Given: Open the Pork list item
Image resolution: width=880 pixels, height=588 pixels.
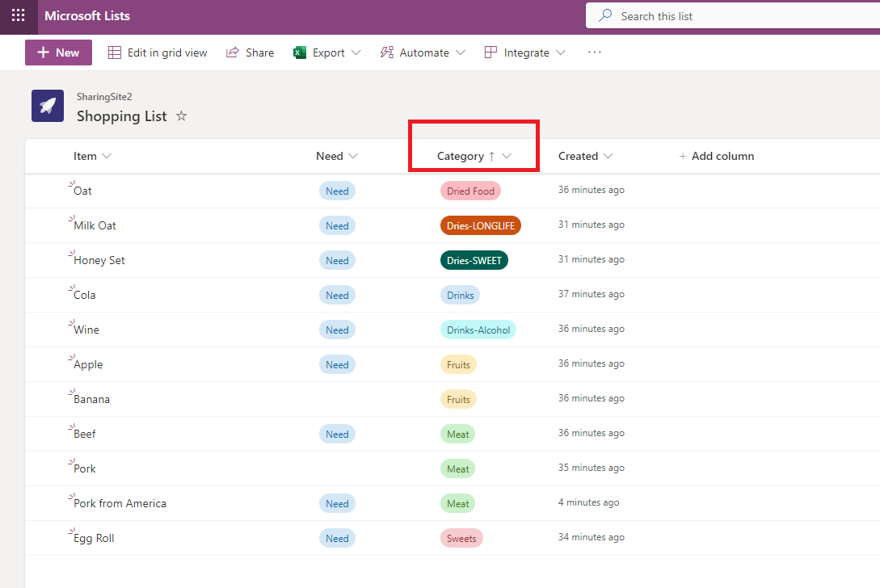Looking at the screenshot, I should coord(85,469).
